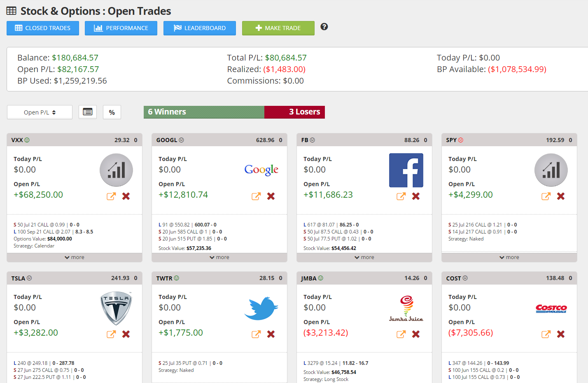This screenshot has height=383, width=588.
Task: Click the TSLA ticker symbol
Action: 18,278
